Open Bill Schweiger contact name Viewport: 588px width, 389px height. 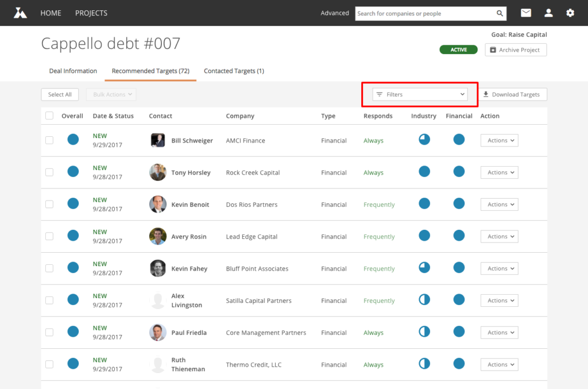pyautogui.click(x=192, y=141)
